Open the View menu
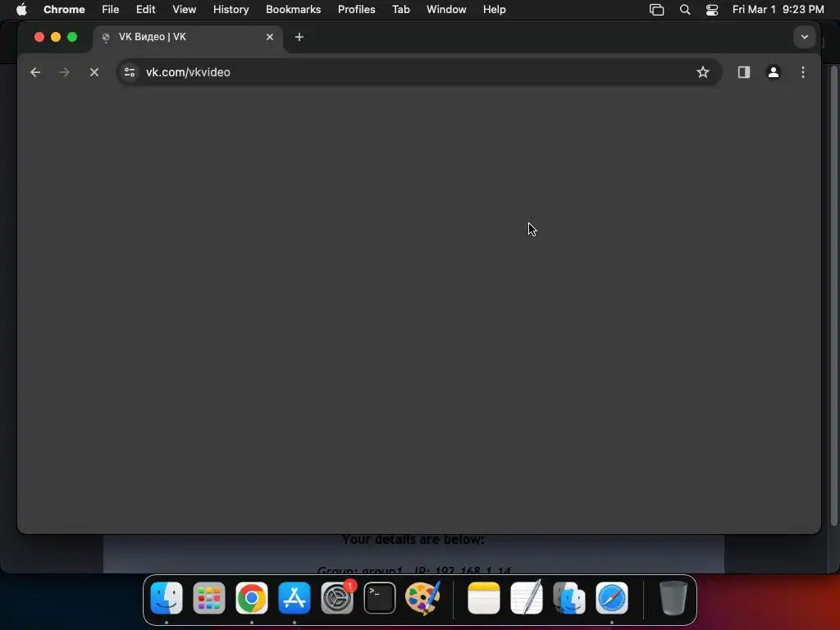 pos(185,10)
